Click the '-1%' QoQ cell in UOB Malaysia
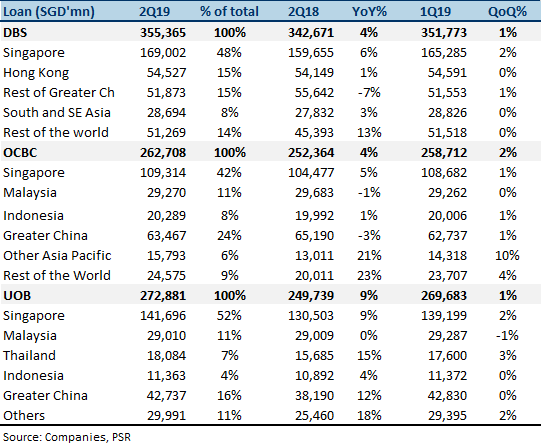542x447 pixels. pyautogui.click(x=507, y=336)
